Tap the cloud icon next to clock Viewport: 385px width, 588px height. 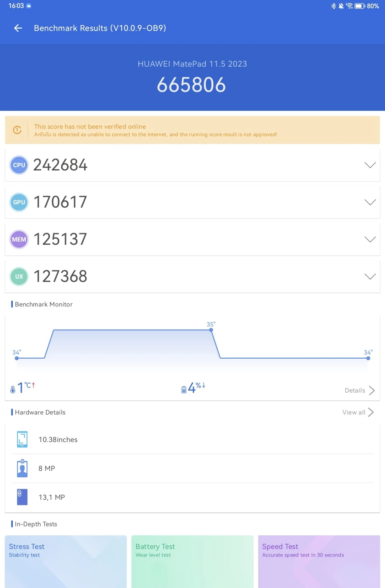29,6
